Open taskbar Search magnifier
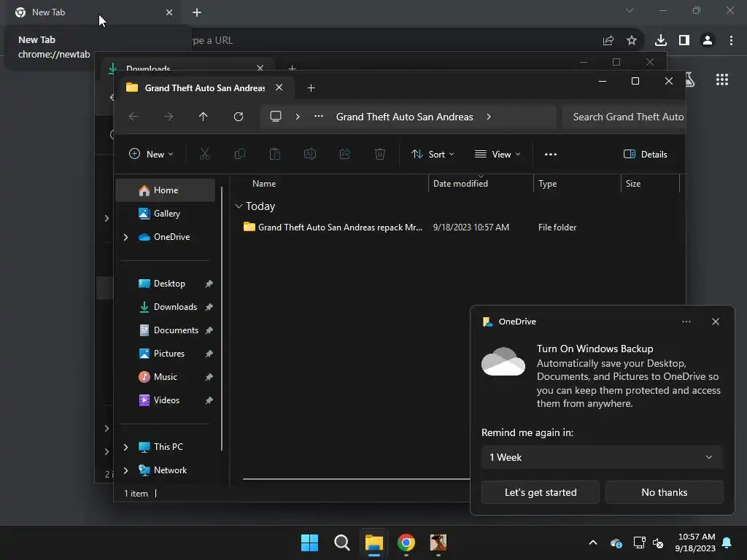This screenshot has height=560, width=747. [341, 542]
